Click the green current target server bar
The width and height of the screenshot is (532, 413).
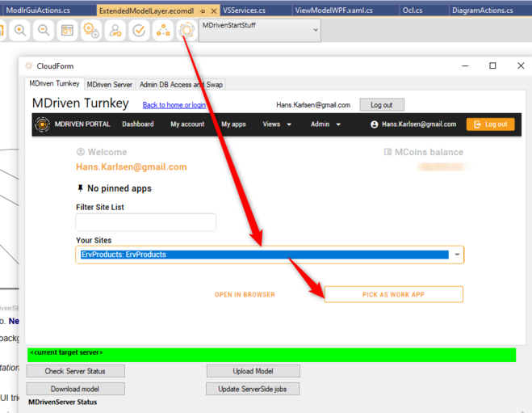click(271, 355)
